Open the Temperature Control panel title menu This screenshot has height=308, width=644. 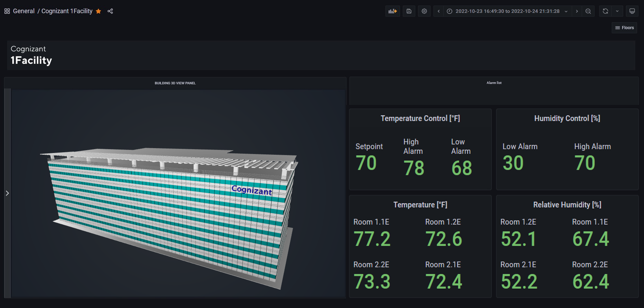420,118
